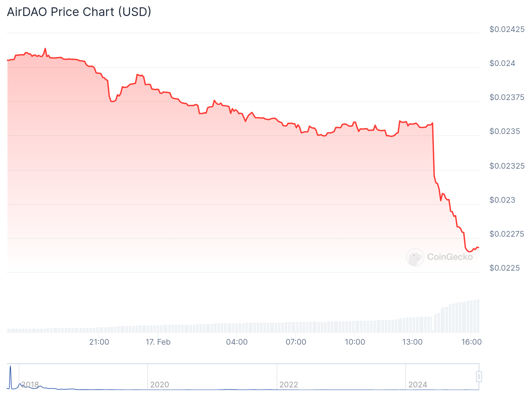This screenshot has height=400, width=532.
Task: Click the 21:00 x-axis time label
Action: [x=99, y=342]
